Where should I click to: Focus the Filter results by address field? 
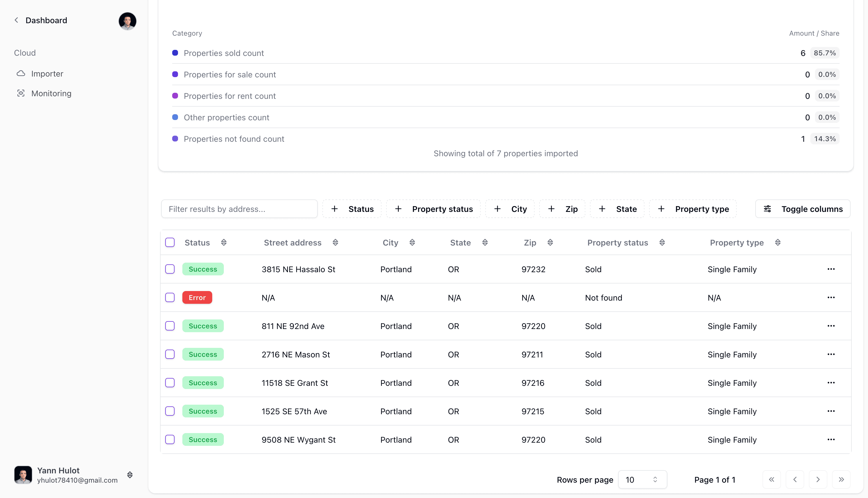pos(239,209)
